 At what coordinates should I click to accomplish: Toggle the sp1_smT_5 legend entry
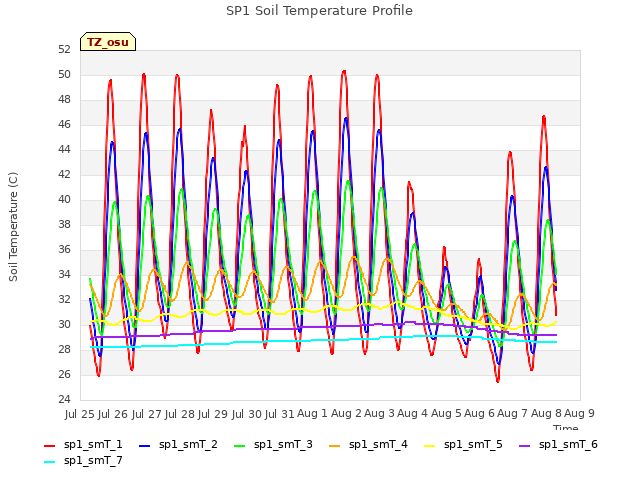464,444
